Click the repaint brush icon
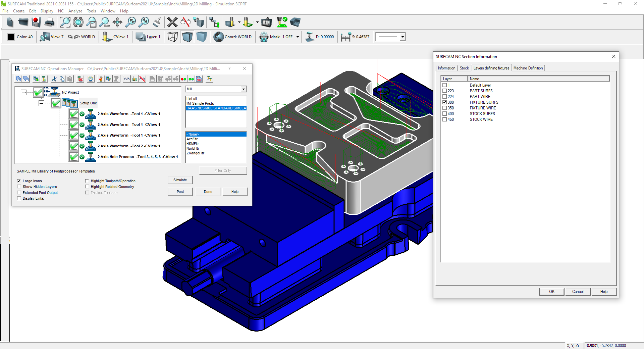The width and height of the screenshot is (644, 349). pyautogui.click(x=157, y=22)
